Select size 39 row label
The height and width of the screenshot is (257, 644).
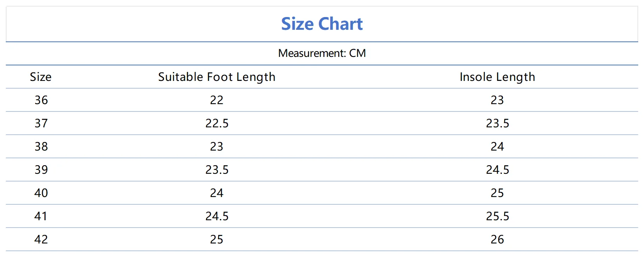pyautogui.click(x=41, y=170)
